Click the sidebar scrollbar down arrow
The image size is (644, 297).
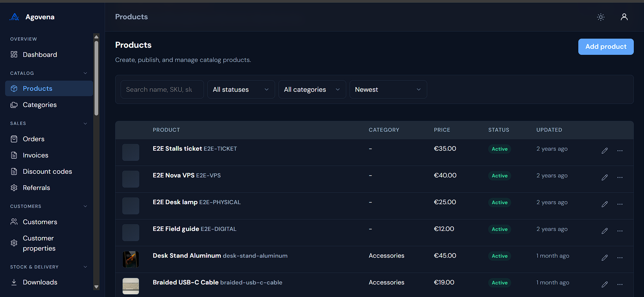click(97, 287)
